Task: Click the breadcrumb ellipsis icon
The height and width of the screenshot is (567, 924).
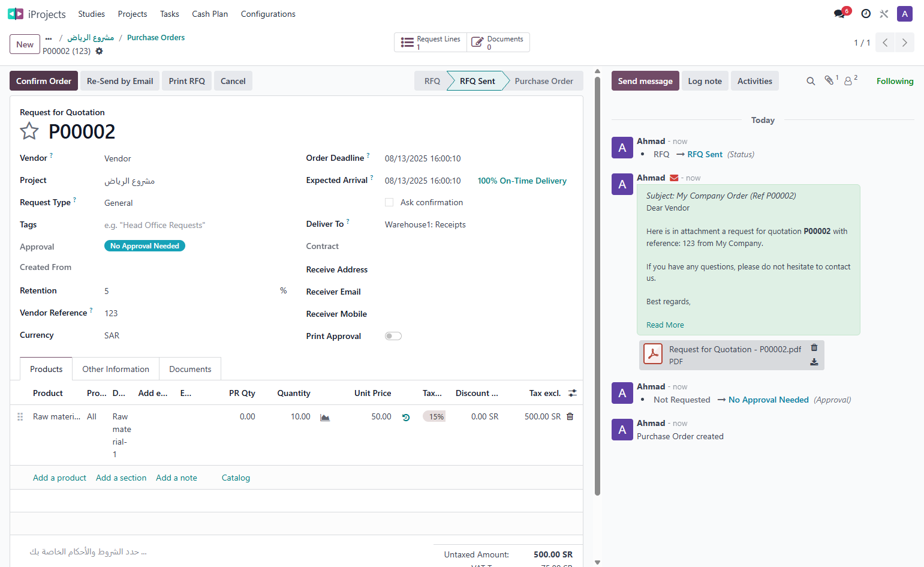Action: coord(49,38)
